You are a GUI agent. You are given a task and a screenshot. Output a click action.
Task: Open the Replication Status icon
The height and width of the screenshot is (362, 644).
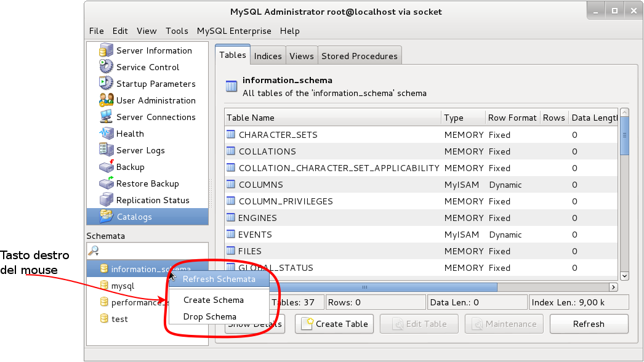point(106,199)
